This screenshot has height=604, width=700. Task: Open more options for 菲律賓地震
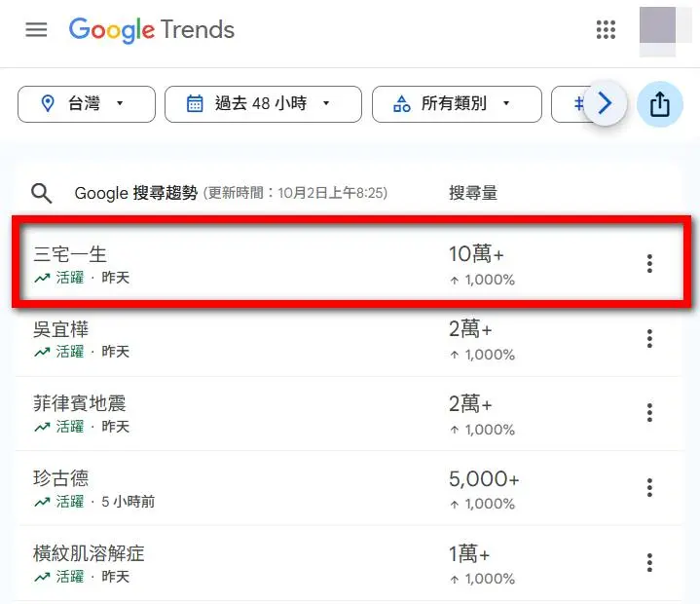pyautogui.click(x=649, y=413)
